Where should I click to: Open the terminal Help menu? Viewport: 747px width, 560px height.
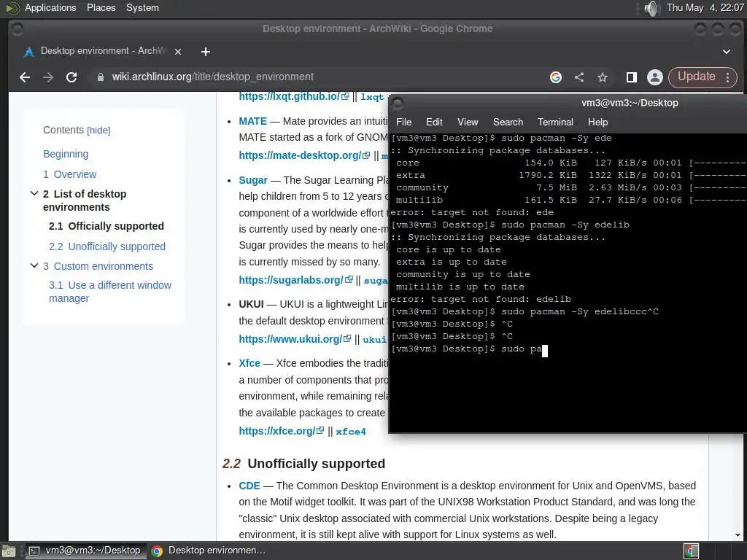coord(597,122)
